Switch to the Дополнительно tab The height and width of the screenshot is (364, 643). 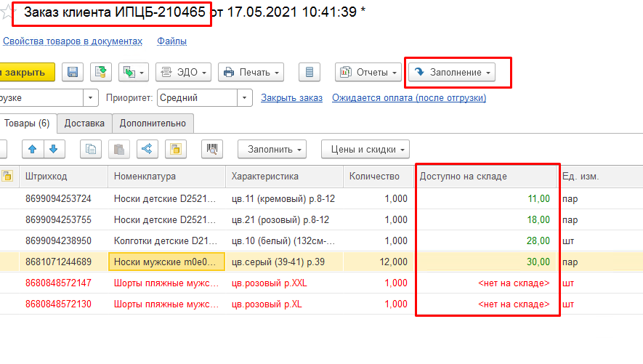coord(153,124)
